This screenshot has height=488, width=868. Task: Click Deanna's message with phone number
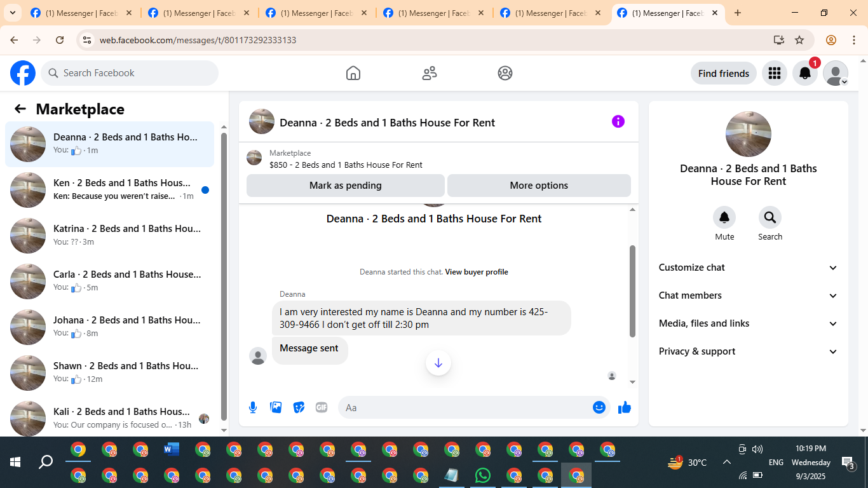click(x=421, y=318)
